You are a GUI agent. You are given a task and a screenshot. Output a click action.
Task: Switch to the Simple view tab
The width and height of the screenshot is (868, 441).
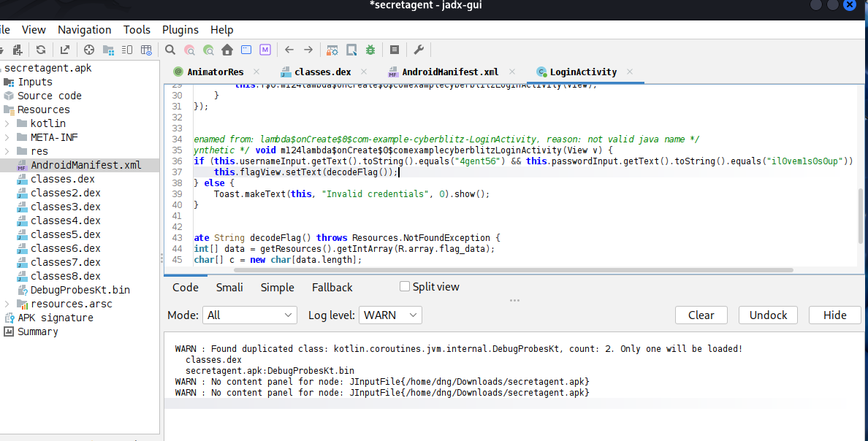tap(278, 287)
